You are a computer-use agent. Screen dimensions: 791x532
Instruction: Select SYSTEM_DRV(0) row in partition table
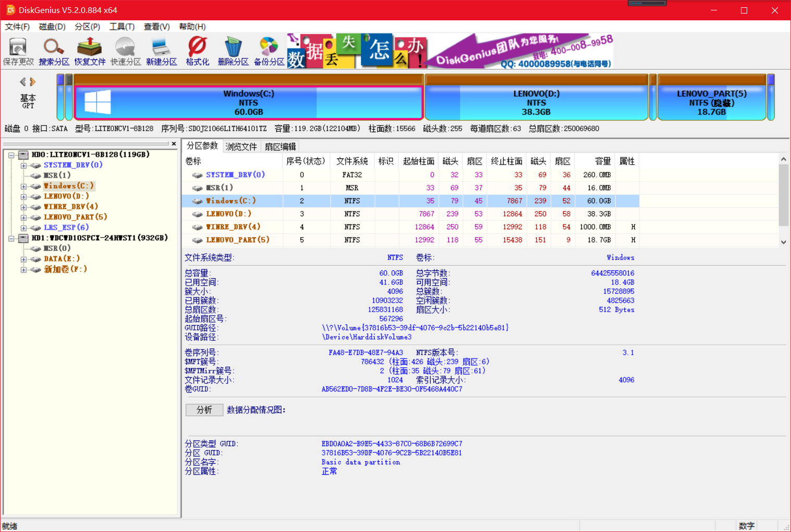411,175
